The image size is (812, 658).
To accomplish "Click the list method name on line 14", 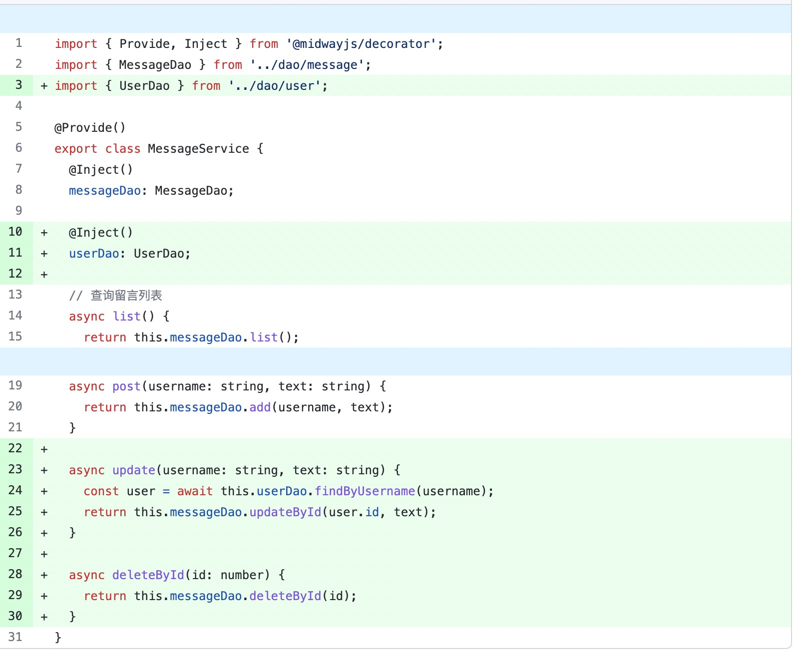I will pyautogui.click(x=126, y=316).
